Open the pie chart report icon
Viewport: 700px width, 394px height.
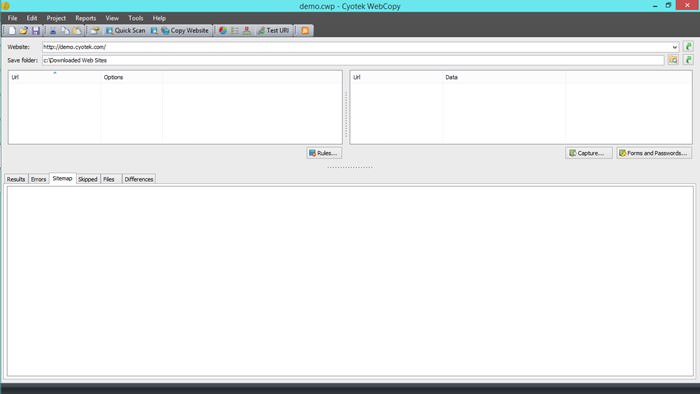coord(222,31)
